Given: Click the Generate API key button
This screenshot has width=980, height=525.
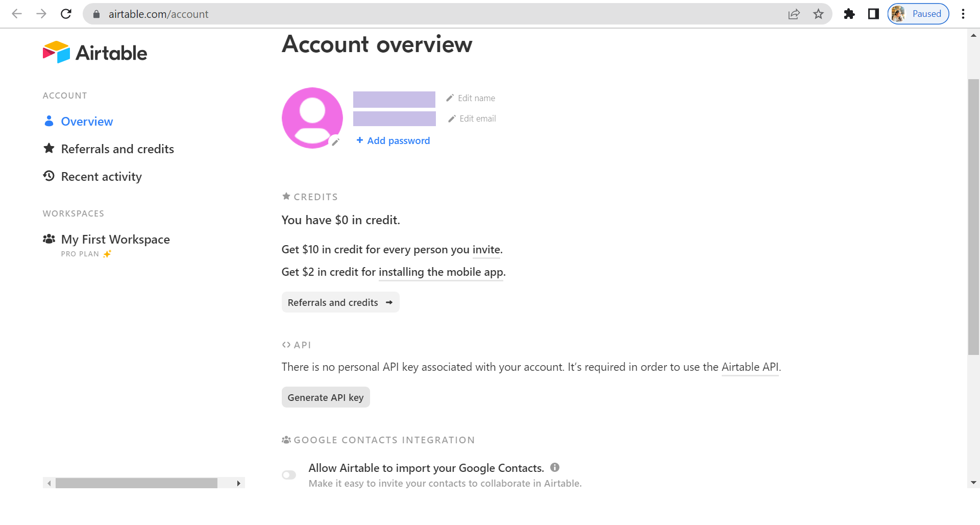Looking at the screenshot, I should (326, 397).
